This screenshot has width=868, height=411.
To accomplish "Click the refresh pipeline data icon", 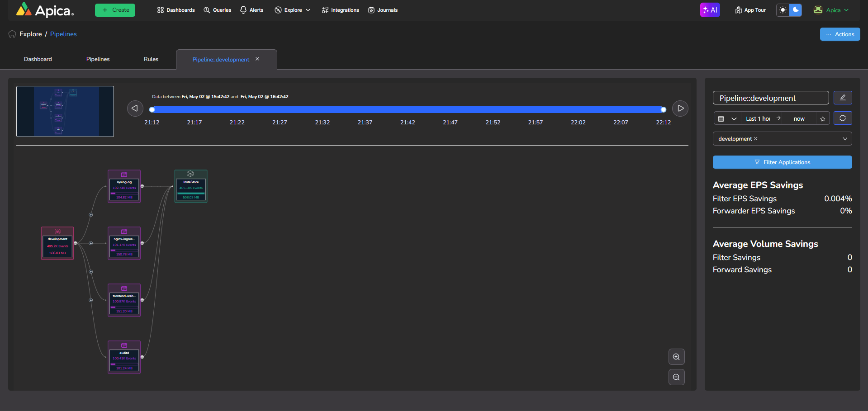I will 843,118.
